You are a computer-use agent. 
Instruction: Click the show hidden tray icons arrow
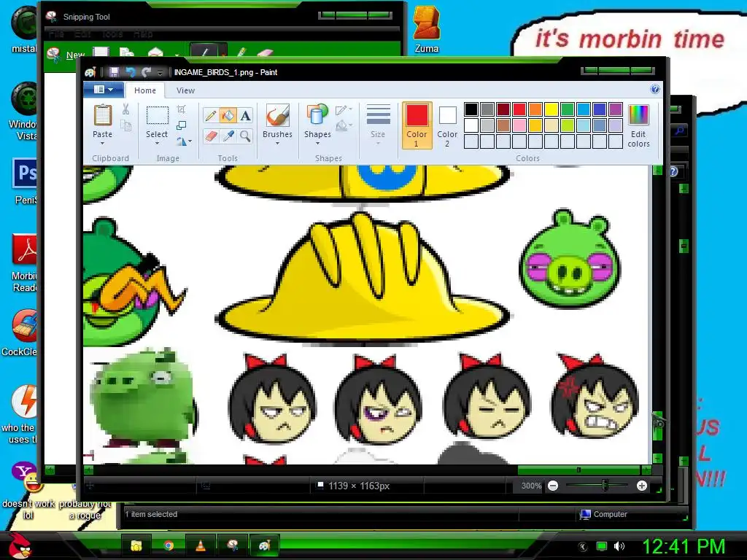pyautogui.click(x=583, y=547)
